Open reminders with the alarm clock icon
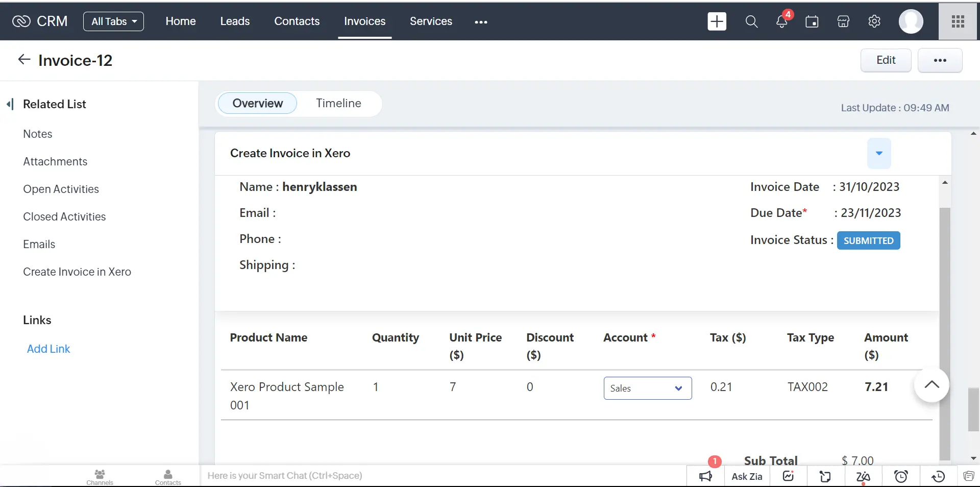The image size is (980, 487). [x=901, y=476]
